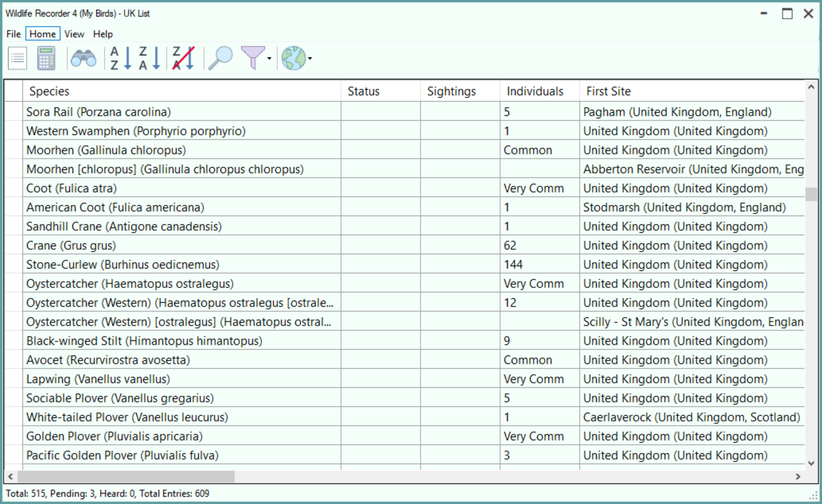The image size is (822, 504).
Task: Open the Help menu
Action: click(x=103, y=34)
